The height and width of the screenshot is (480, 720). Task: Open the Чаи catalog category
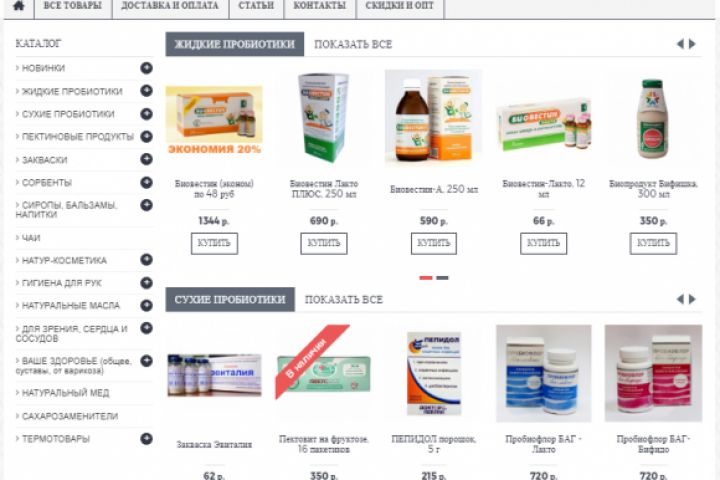31,237
